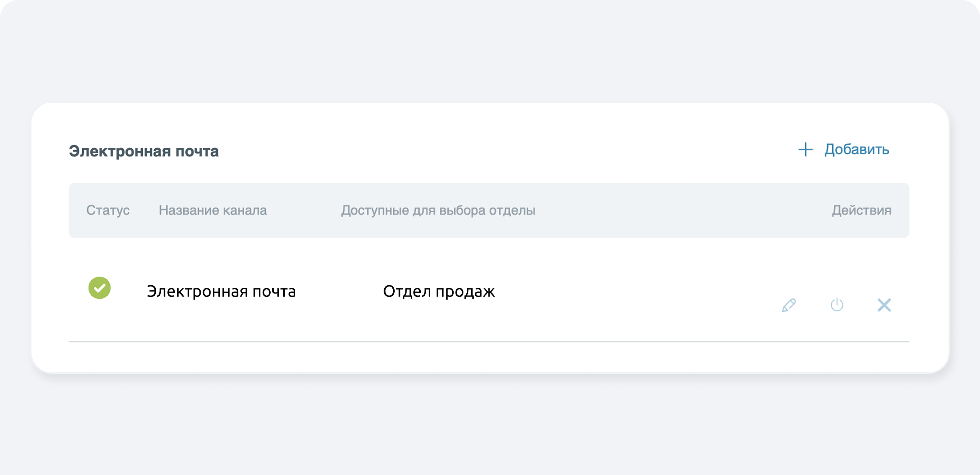The width and height of the screenshot is (980, 475).
Task: Click the green checkmark status icon
Action: [x=100, y=288]
